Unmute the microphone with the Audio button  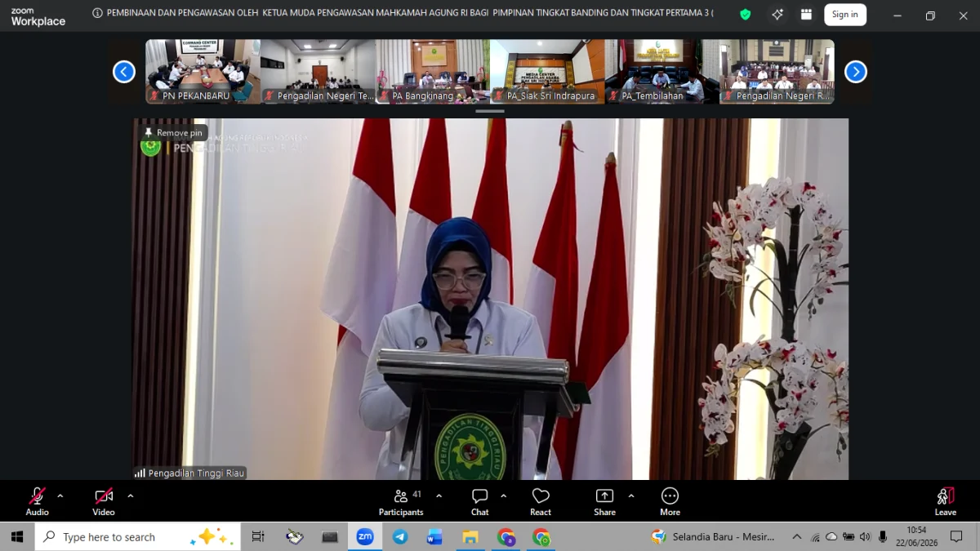click(x=38, y=501)
